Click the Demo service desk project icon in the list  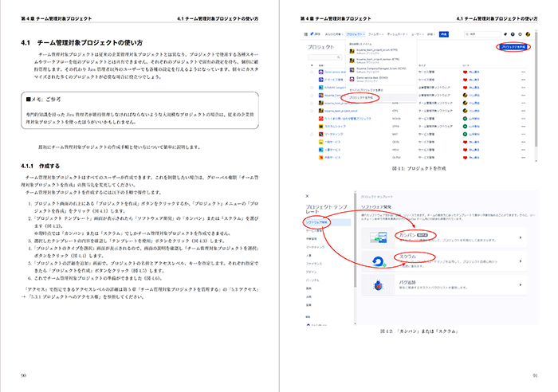tap(320, 72)
